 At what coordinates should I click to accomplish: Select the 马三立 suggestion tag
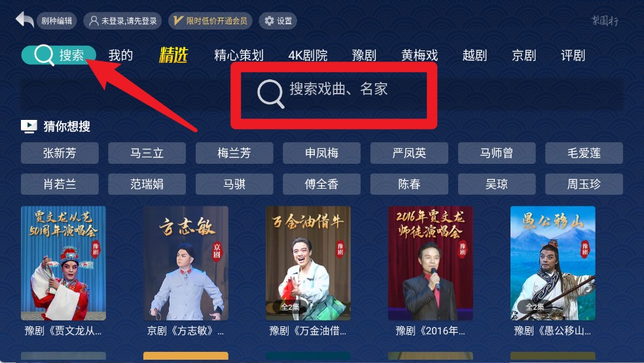pos(147,153)
